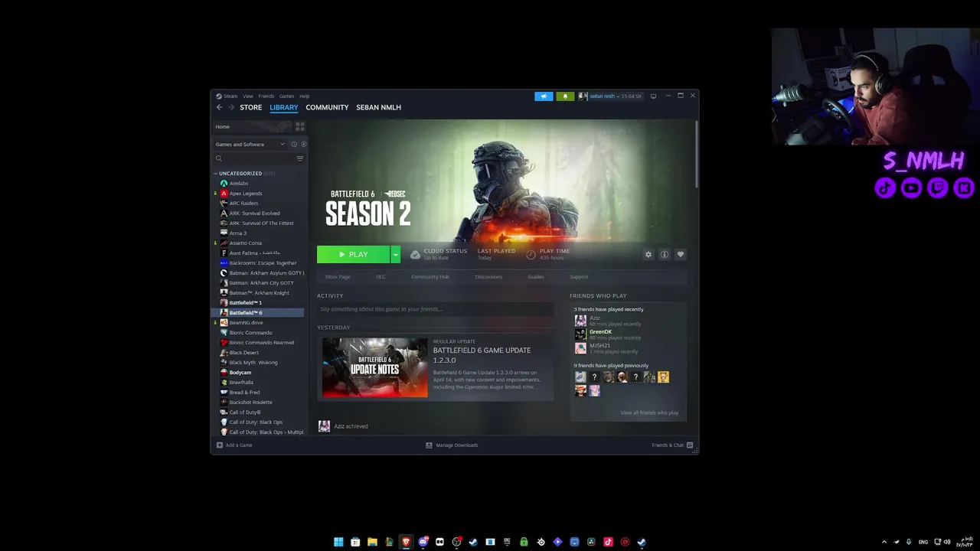
Task: Click the LIBRARY tab
Action: [x=283, y=107]
